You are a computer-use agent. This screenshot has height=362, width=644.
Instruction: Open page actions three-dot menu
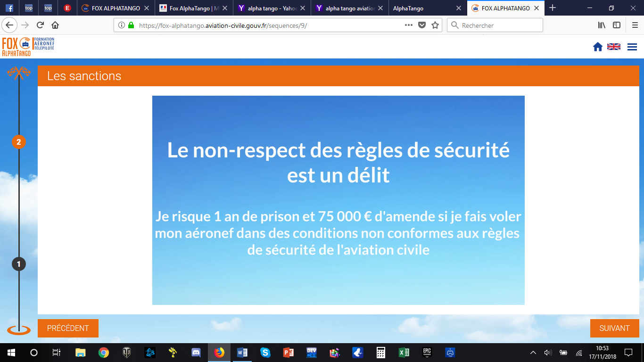[x=409, y=25]
